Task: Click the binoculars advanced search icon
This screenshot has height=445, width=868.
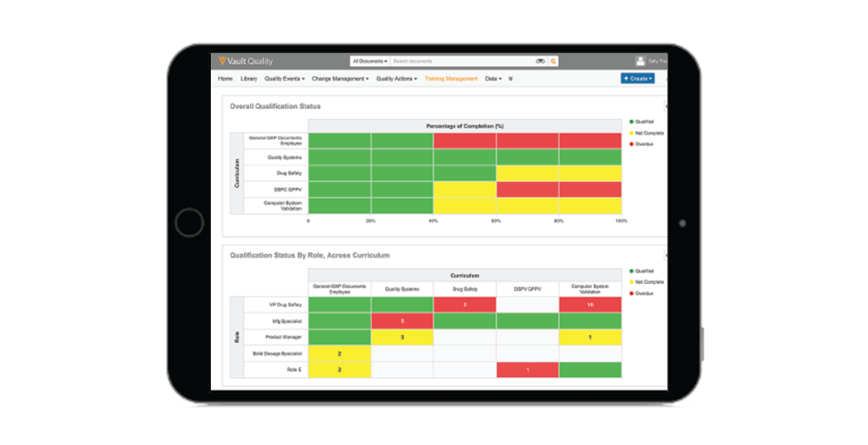Action: pyautogui.click(x=541, y=61)
